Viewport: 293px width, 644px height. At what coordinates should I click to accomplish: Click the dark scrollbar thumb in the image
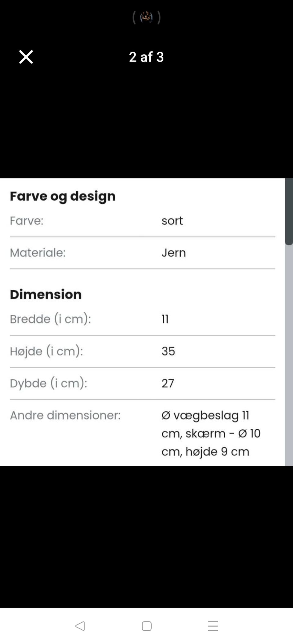click(x=289, y=211)
